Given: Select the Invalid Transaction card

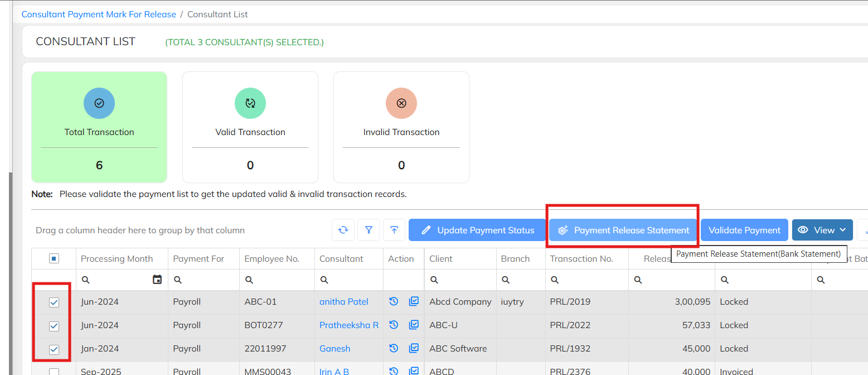Looking at the screenshot, I should (401, 127).
